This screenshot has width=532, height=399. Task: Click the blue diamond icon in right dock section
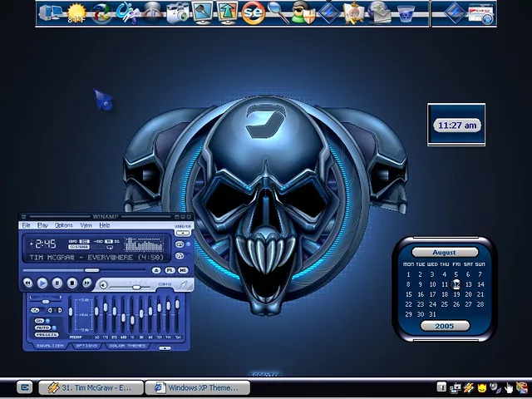coord(455,13)
